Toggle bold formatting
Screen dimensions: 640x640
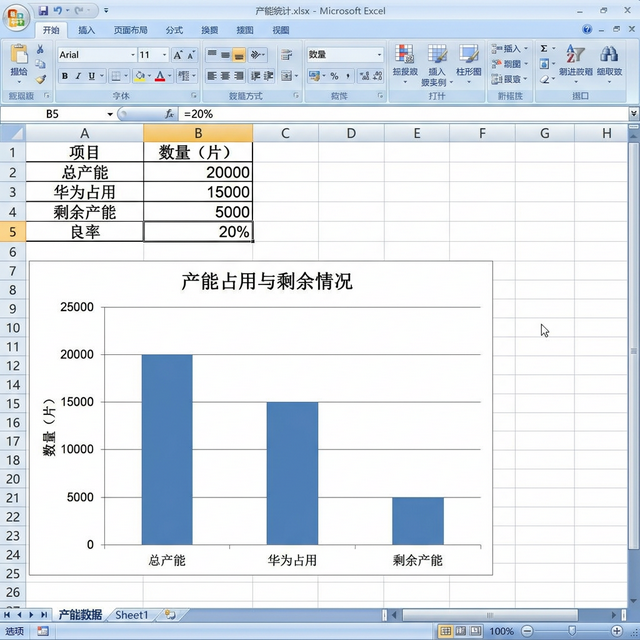point(65,76)
